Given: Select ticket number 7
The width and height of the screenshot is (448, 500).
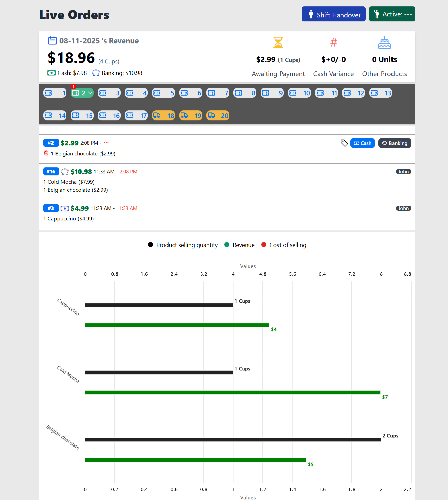Looking at the screenshot, I should (218, 93).
